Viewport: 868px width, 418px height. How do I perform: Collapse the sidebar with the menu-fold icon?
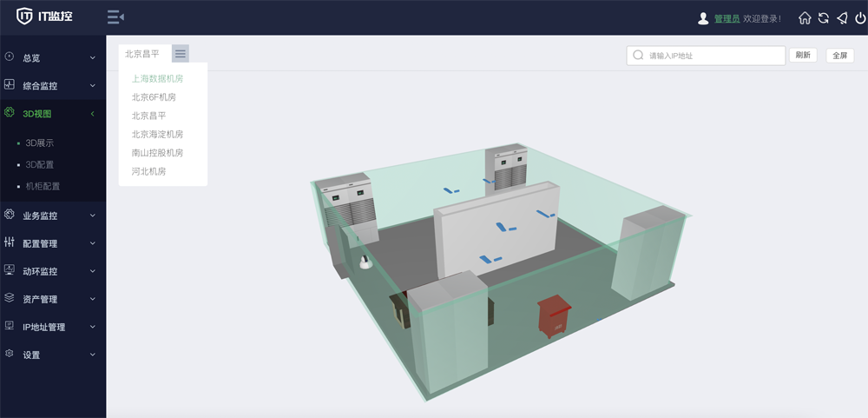click(115, 17)
